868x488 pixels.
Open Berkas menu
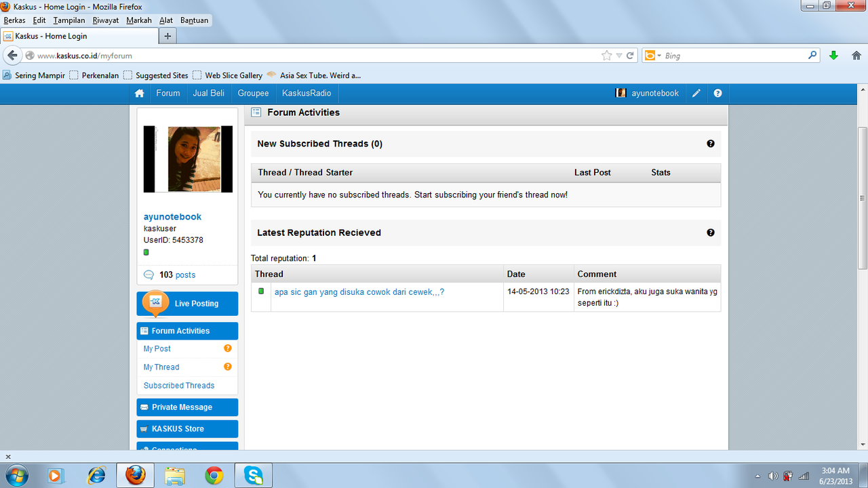[14, 20]
